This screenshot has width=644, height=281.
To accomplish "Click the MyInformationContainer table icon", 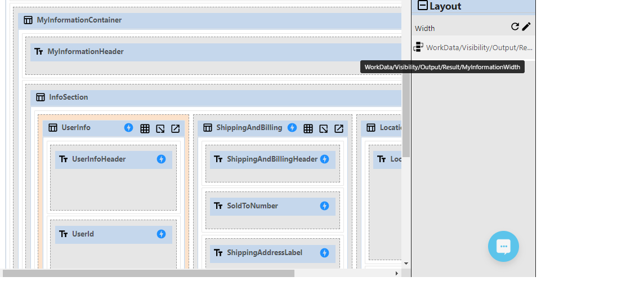I will tap(28, 20).
